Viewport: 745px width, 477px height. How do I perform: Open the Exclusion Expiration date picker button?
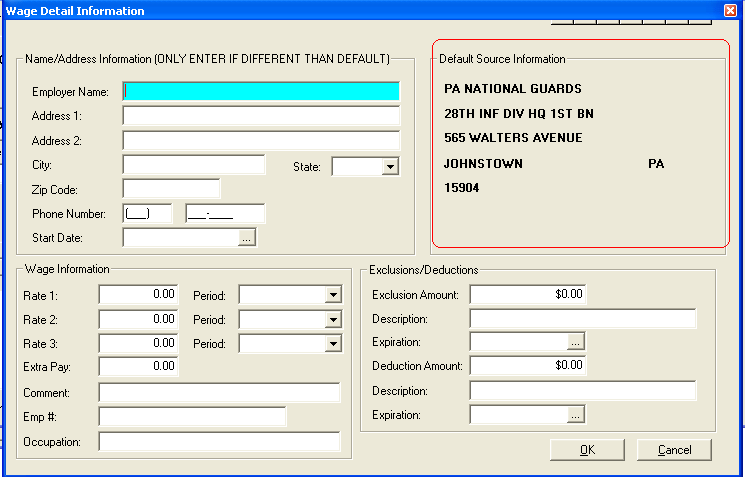(575, 342)
